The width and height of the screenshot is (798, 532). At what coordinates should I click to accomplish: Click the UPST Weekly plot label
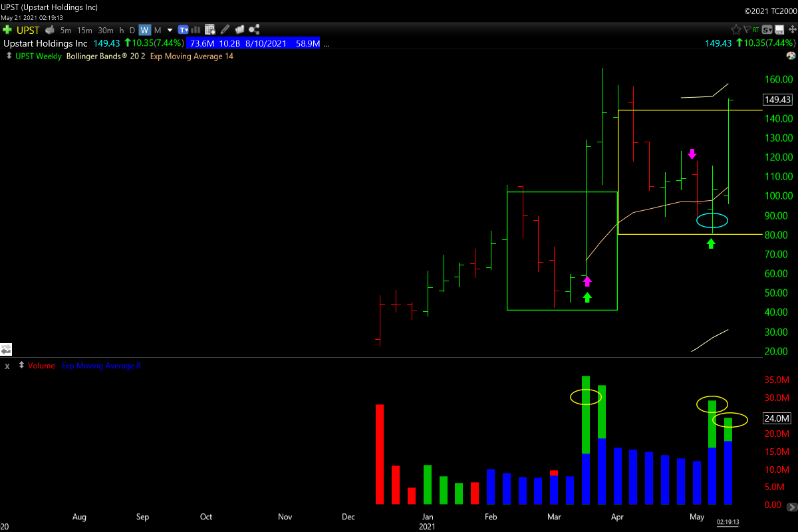click(39, 56)
